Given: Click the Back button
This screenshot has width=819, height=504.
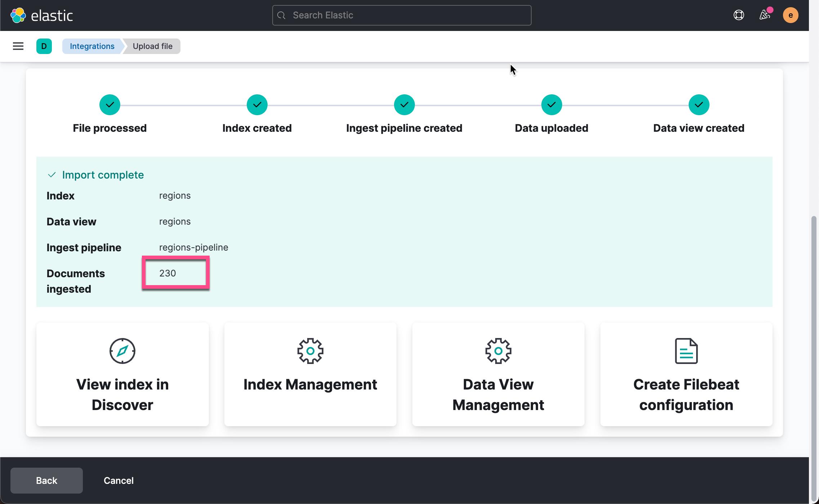Looking at the screenshot, I should [x=46, y=481].
